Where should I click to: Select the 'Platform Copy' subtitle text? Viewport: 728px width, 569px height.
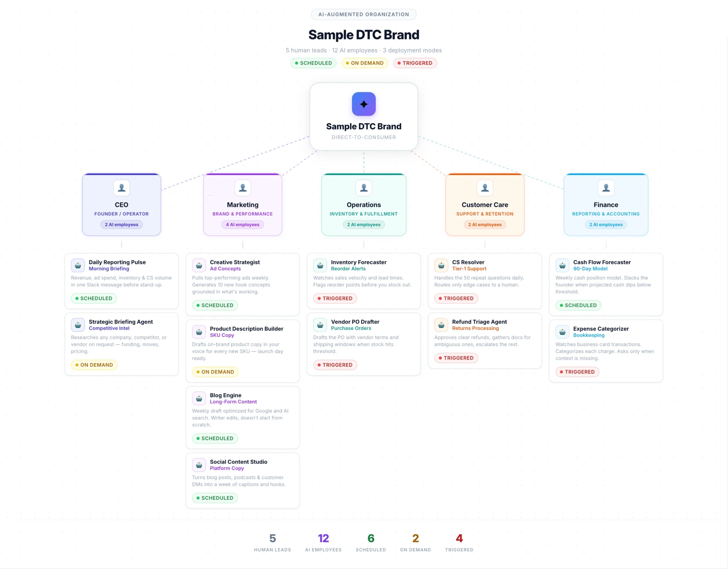[x=227, y=468]
